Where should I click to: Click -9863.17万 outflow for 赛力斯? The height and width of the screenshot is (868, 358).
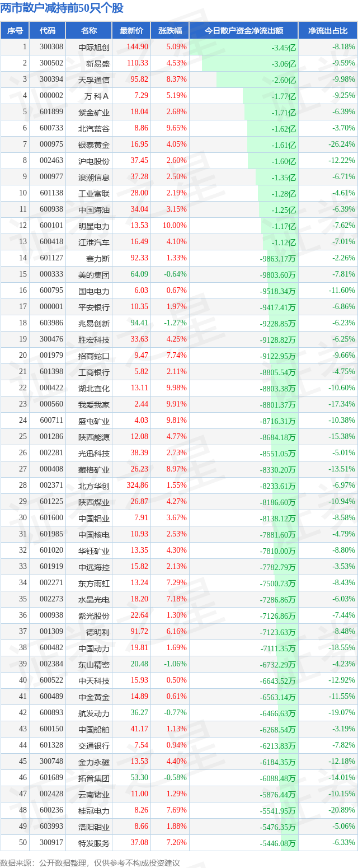pyautogui.click(x=277, y=258)
